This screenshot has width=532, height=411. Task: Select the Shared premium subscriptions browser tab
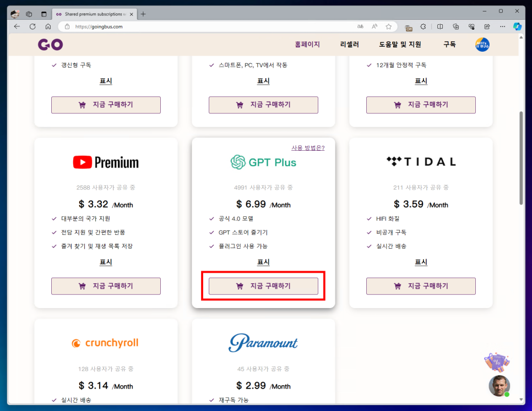point(95,14)
